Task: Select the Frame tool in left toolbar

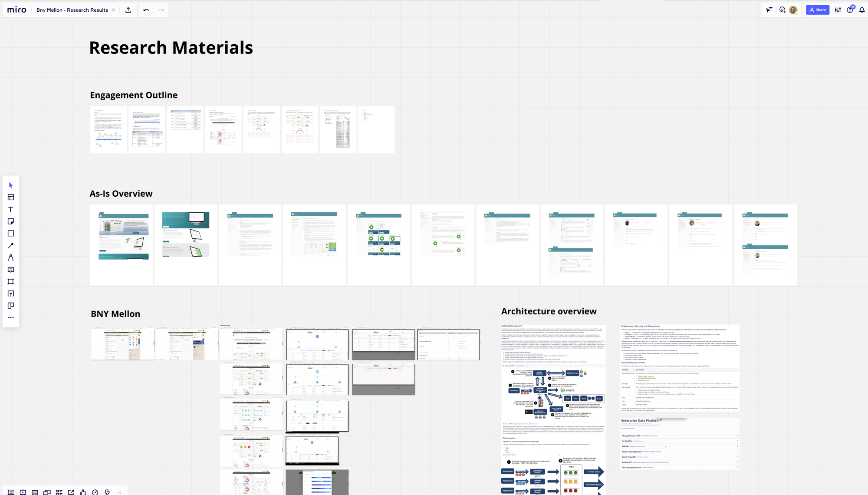Action: 11,282
